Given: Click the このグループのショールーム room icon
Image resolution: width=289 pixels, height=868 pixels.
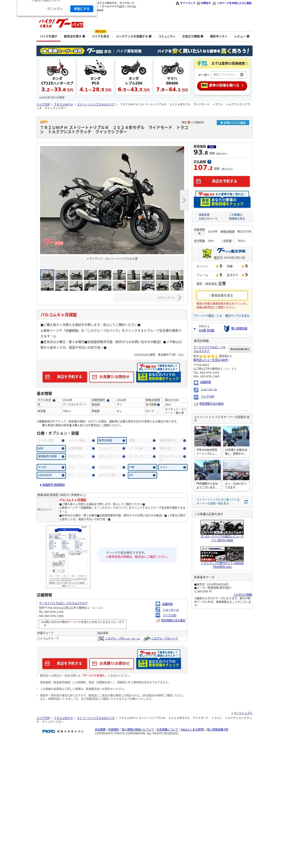Looking at the screenshot, I should tap(101, 639).
